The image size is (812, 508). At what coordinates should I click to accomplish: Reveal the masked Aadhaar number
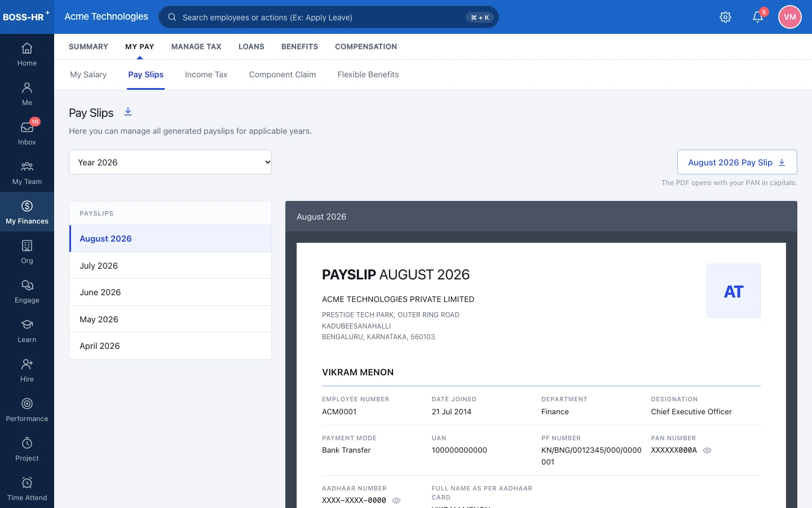tap(396, 501)
